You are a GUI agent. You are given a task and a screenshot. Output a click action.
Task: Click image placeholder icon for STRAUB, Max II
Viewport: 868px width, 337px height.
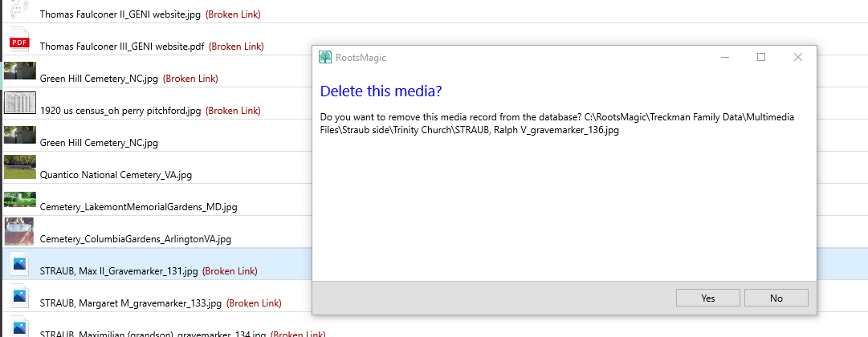tap(18, 264)
